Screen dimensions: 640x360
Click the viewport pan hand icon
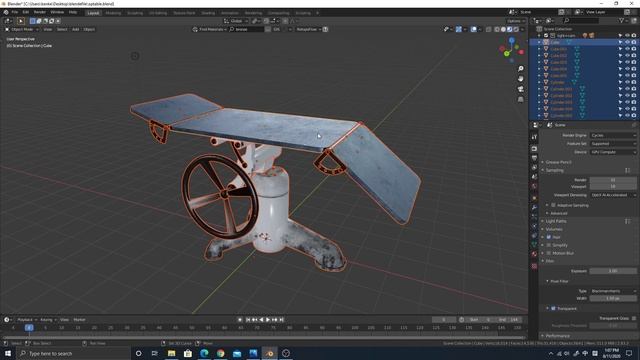[520, 79]
